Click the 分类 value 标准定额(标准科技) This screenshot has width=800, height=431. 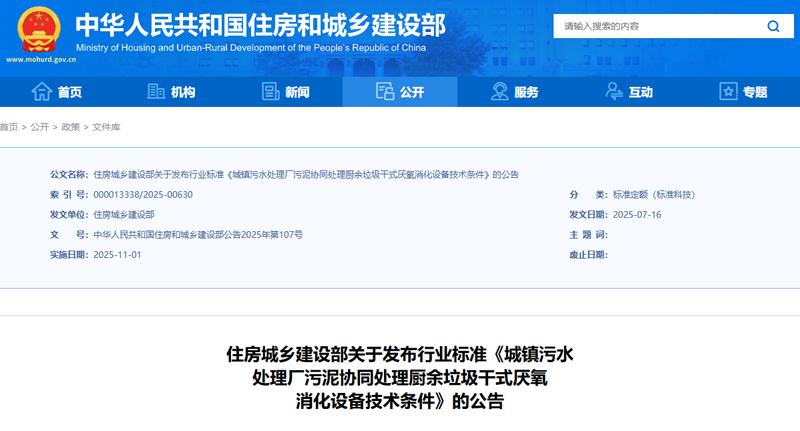click(x=654, y=194)
